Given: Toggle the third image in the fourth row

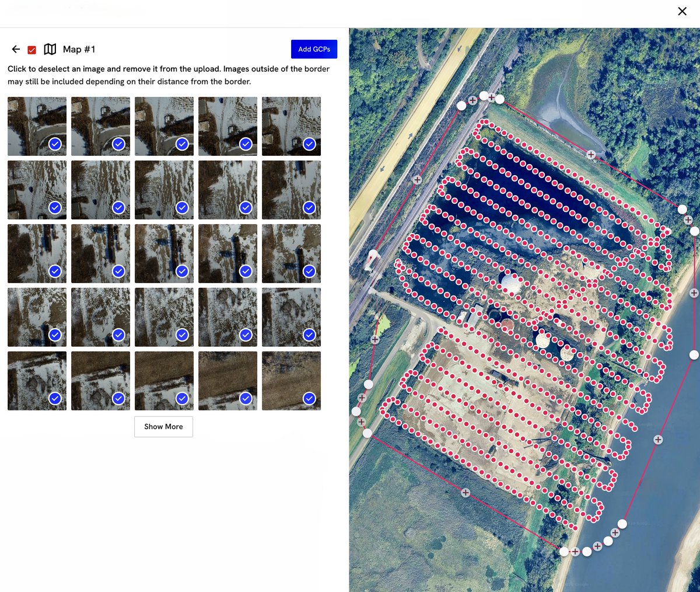Looking at the screenshot, I should pyautogui.click(x=164, y=317).
